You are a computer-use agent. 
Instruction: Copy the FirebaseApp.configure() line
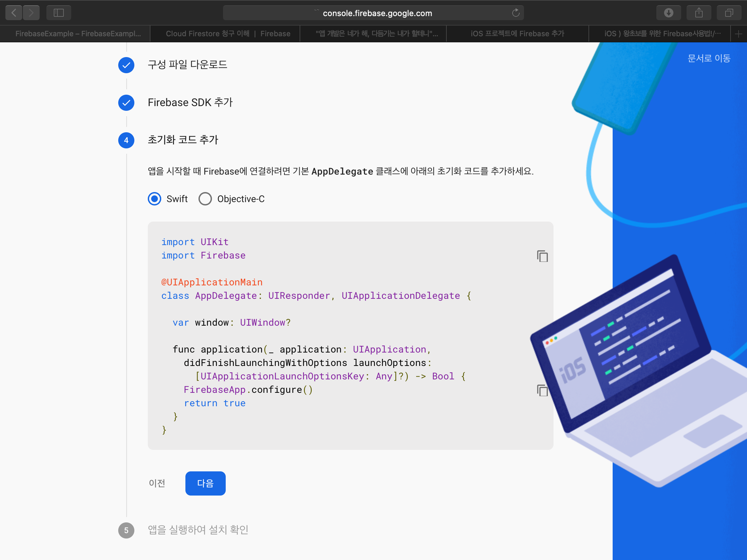point(542,390)
